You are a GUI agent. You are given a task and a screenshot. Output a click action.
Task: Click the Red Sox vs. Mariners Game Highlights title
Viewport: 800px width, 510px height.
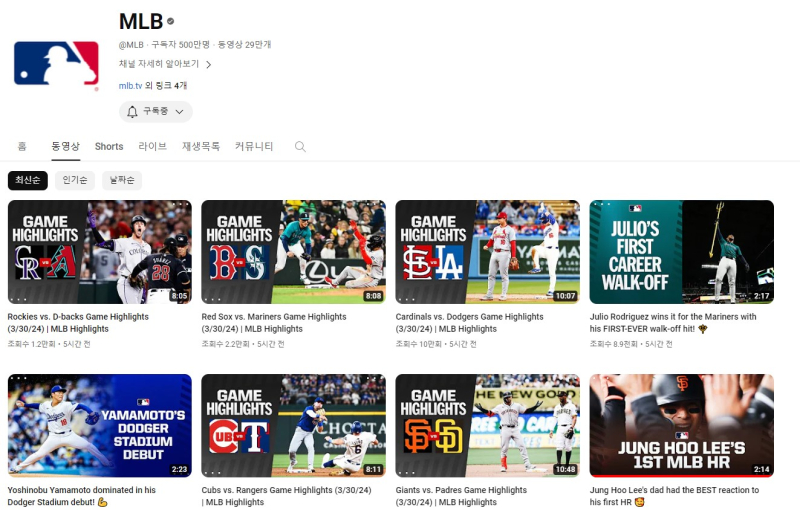[x=274, y=323]
